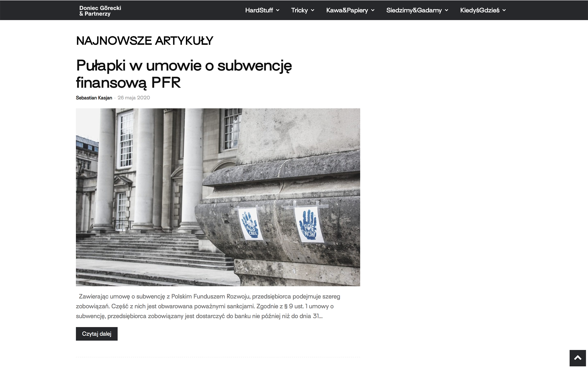This screenshot has height=368, width=588.
Task: Click author name Sebastian Kasjan
Action: (x=94, y=98)
